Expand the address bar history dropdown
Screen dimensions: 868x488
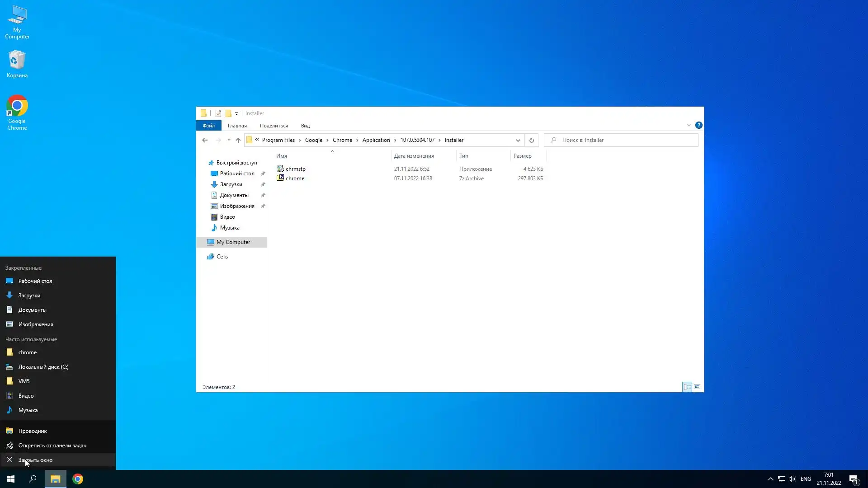[518, 140]
